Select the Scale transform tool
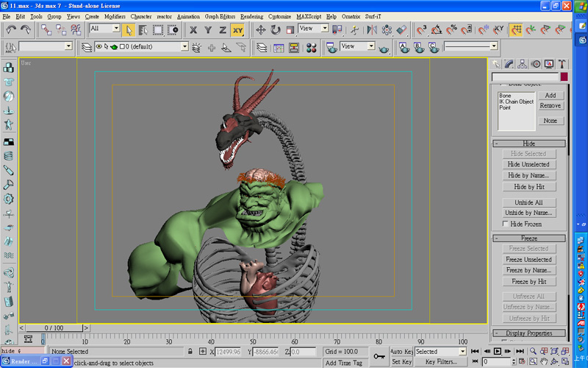This screenshot has height=368, width=588. (290, 30)
